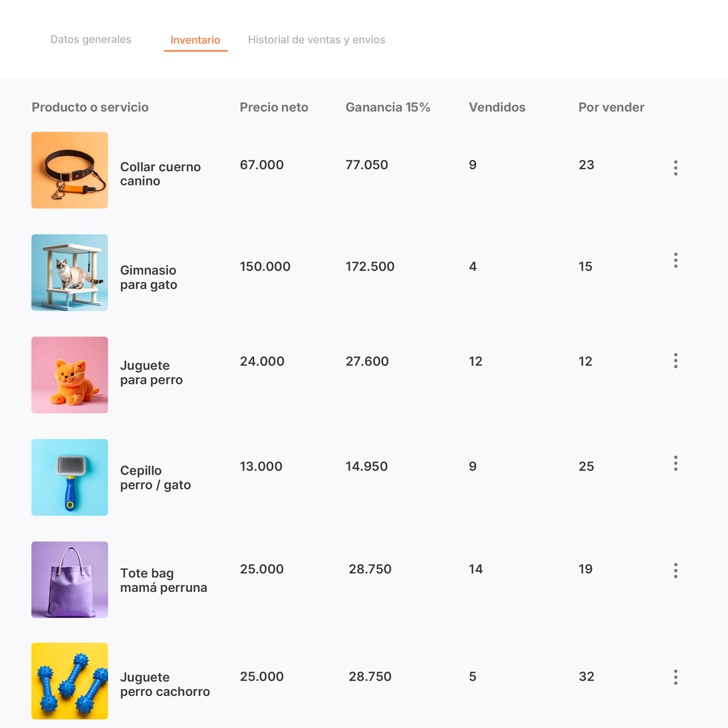This screenshot has width=728, height=728.
Task: Click the blue pet brush thumbnail
Action: coord(70,477)
